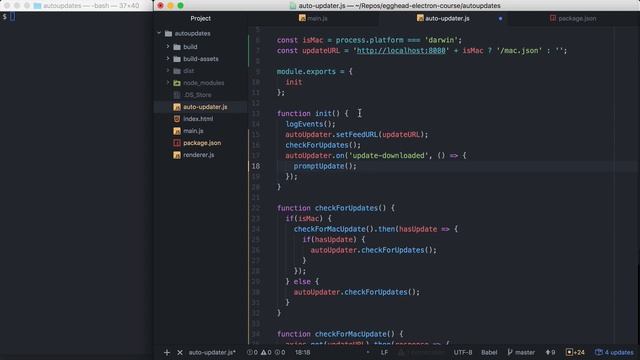640x360 pixels.
Task: Click the renderer.js file icon
Action: click(177, 155)
